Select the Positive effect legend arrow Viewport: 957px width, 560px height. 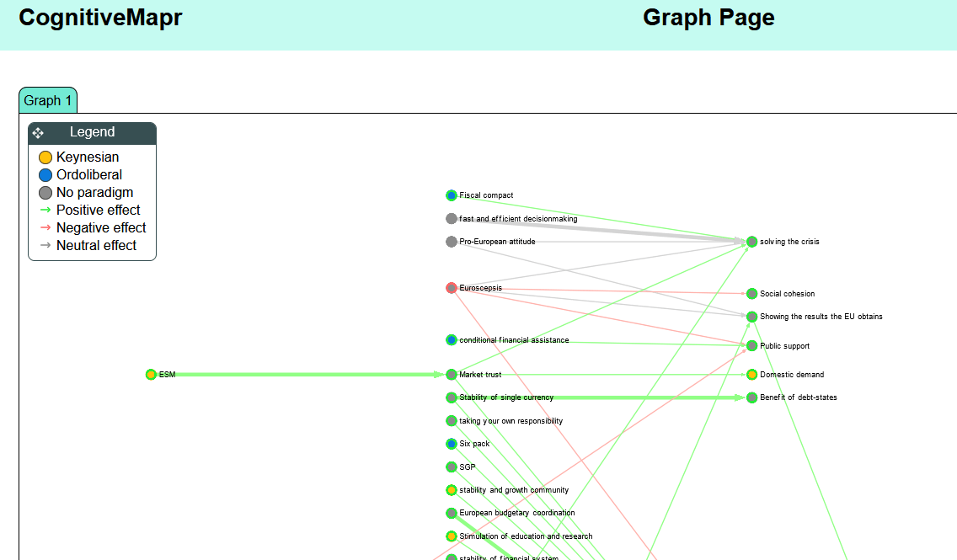[46, 210]
